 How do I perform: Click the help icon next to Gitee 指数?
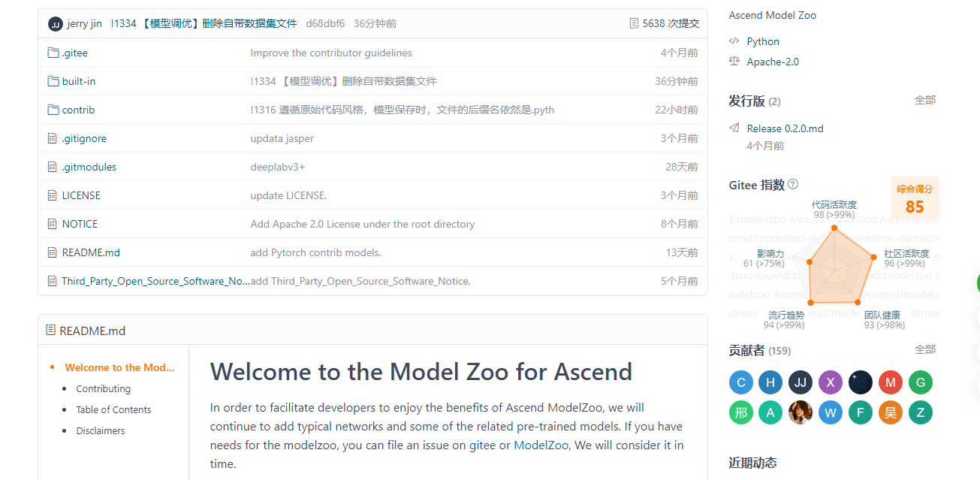tap(793, 184)
